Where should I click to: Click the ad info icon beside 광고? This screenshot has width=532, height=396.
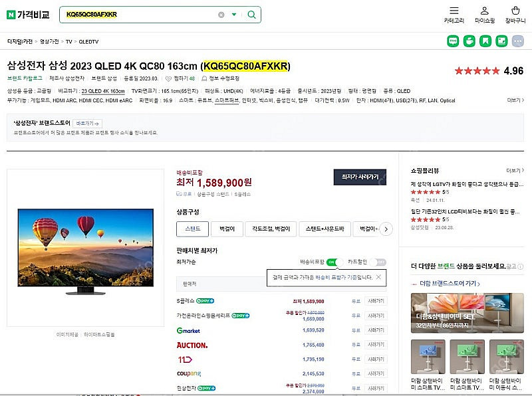coord(521,266)
